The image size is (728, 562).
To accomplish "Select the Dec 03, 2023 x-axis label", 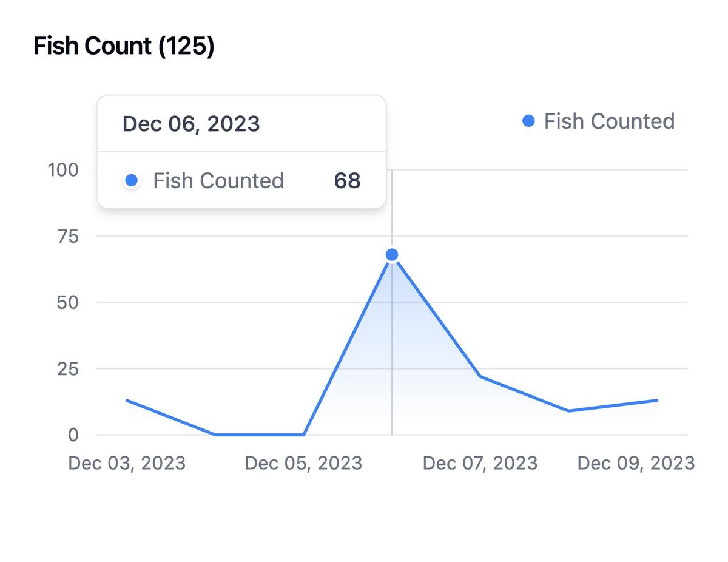I will click(127, 463).
